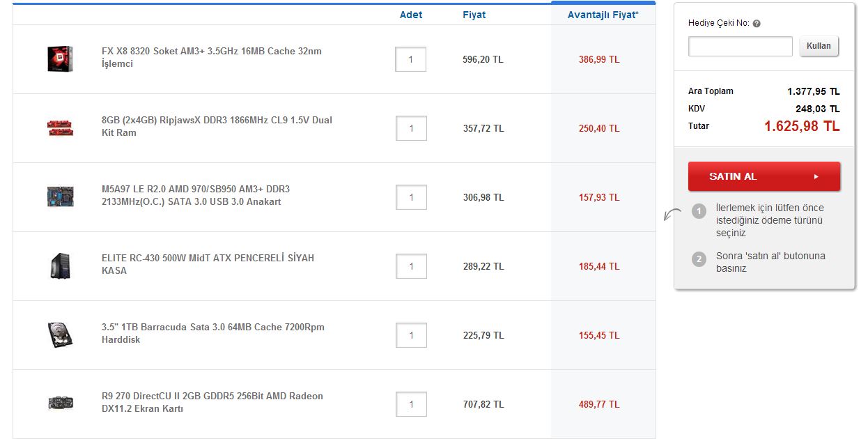This screenshot has width=868, height=439.
Task: Open the ELITE RC-430 500W KASA link
Action: pos(208,264)
